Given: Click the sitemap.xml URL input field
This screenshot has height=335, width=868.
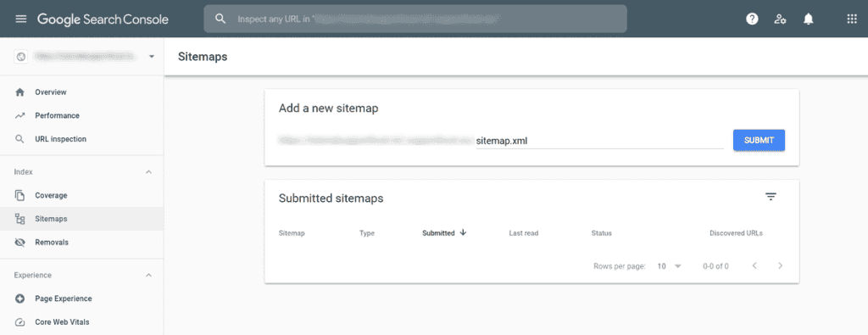Looking at the screenshot, I should coord(599,141).
